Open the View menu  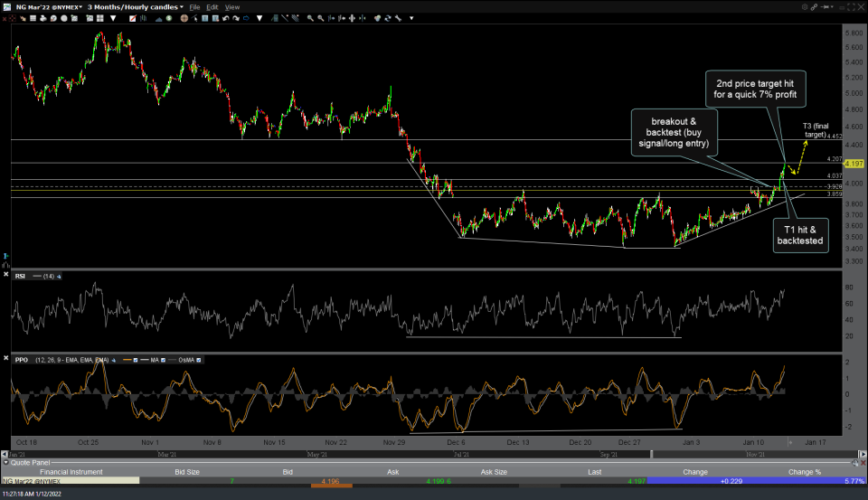pos(232,6)
